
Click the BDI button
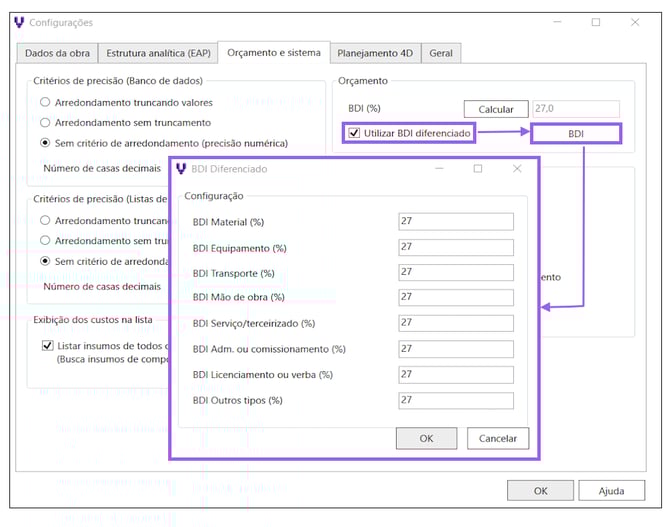(x=576, y=133)
